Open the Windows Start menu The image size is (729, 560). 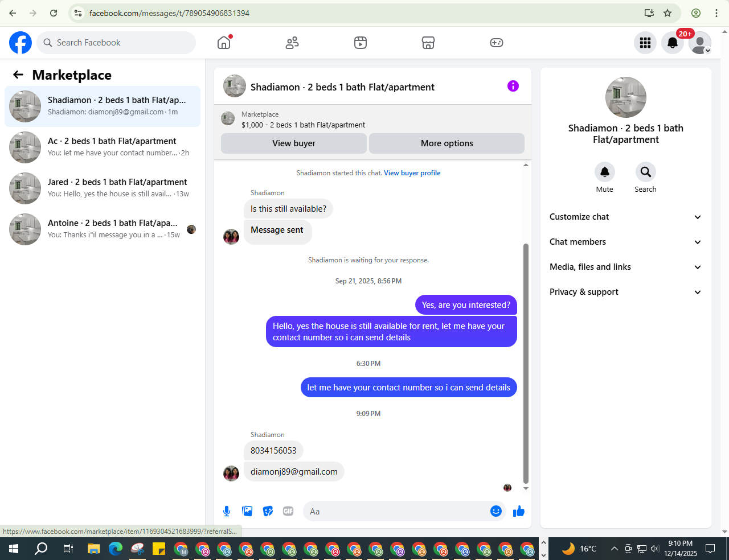(x=14, y=549)
